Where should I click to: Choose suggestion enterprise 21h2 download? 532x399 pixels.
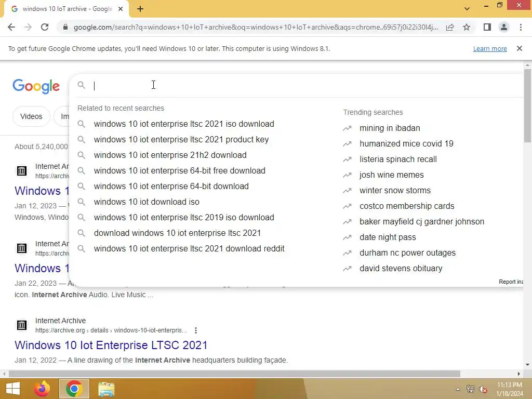click(170, 155)
